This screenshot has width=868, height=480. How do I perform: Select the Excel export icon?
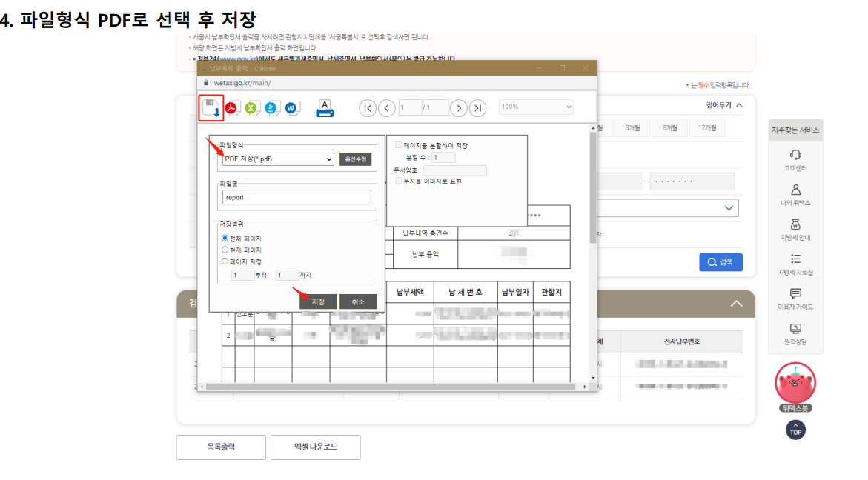[x=251, y=107]
